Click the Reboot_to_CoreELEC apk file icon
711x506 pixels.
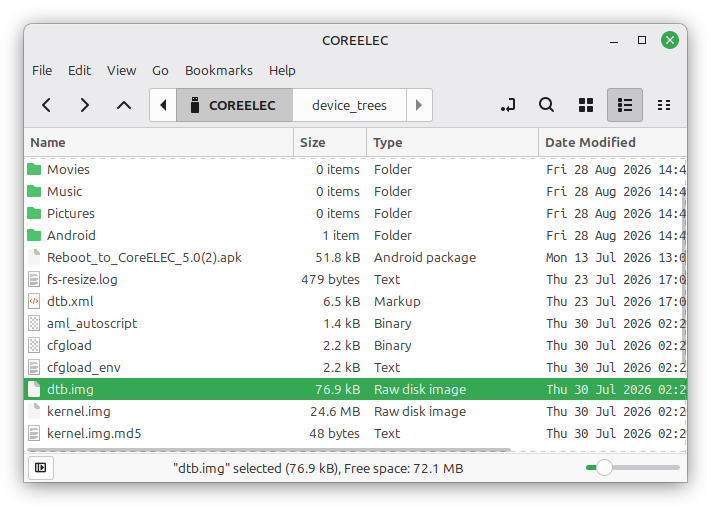coord(34,257)
